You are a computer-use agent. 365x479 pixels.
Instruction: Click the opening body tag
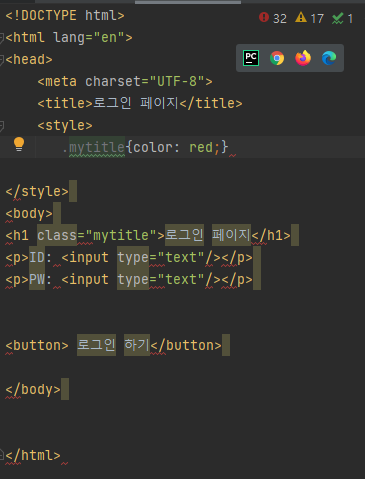pos(29,213)
